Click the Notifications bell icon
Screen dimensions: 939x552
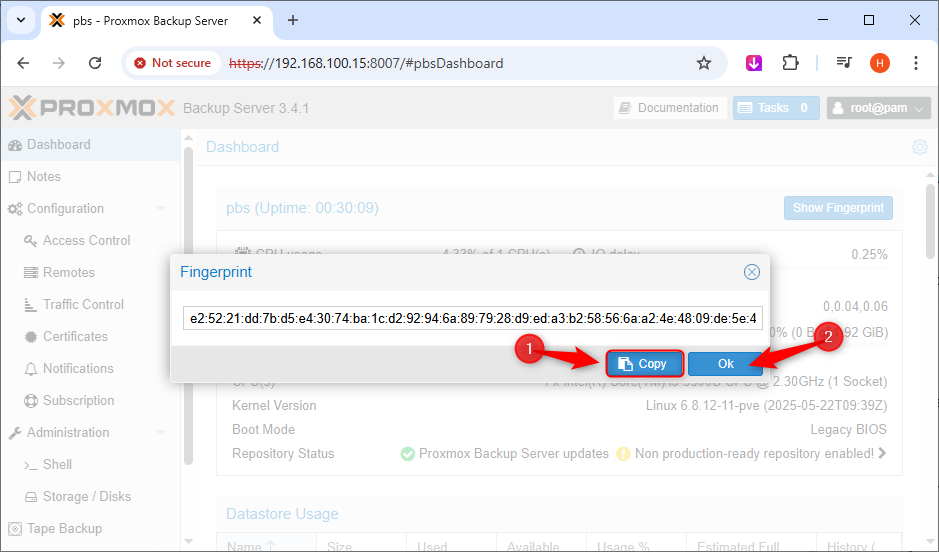click(31, 369)
